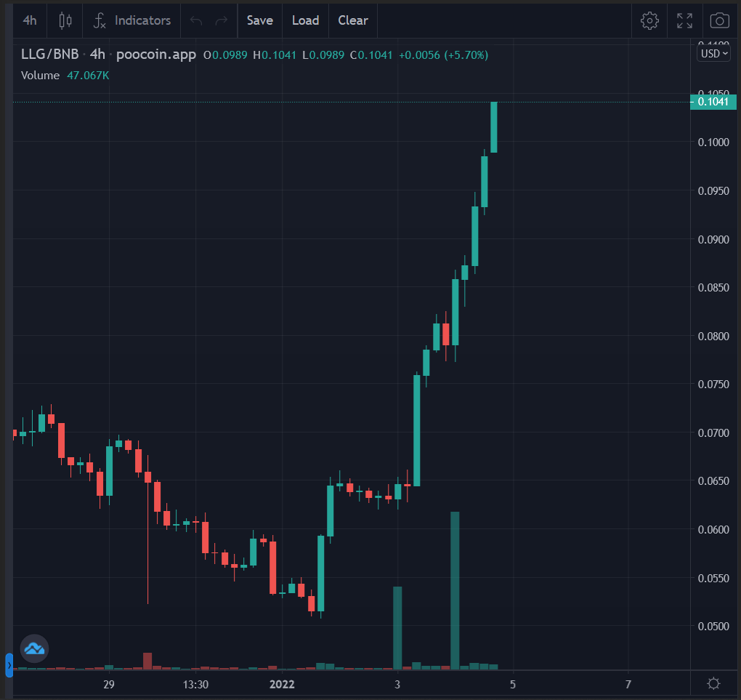Viewport: 741px width, 700px height.
Task: Click the high value H0.1041
Action: coord(275,55)
